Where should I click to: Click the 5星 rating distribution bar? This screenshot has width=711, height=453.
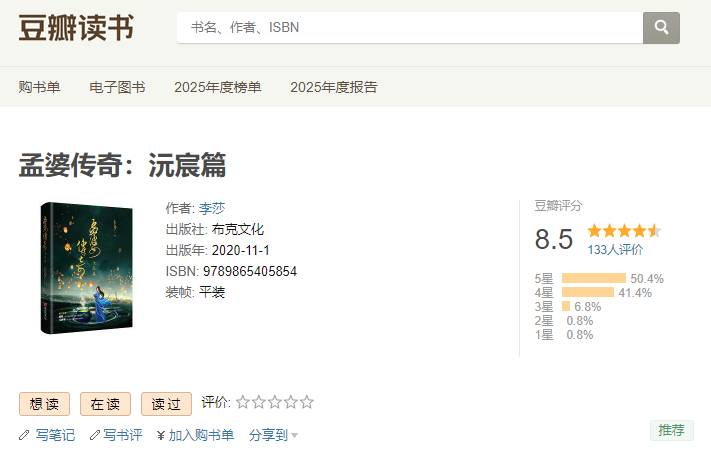click(593, 278)
